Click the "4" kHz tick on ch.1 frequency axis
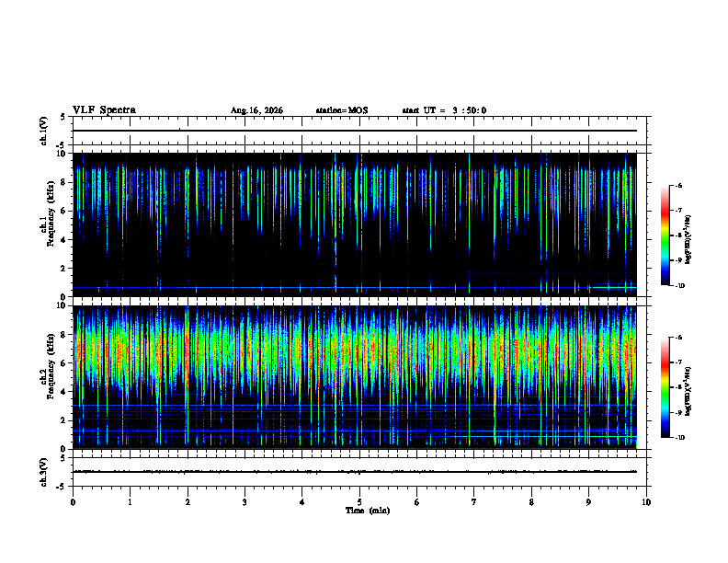728x563 pixels. (63, 240)
